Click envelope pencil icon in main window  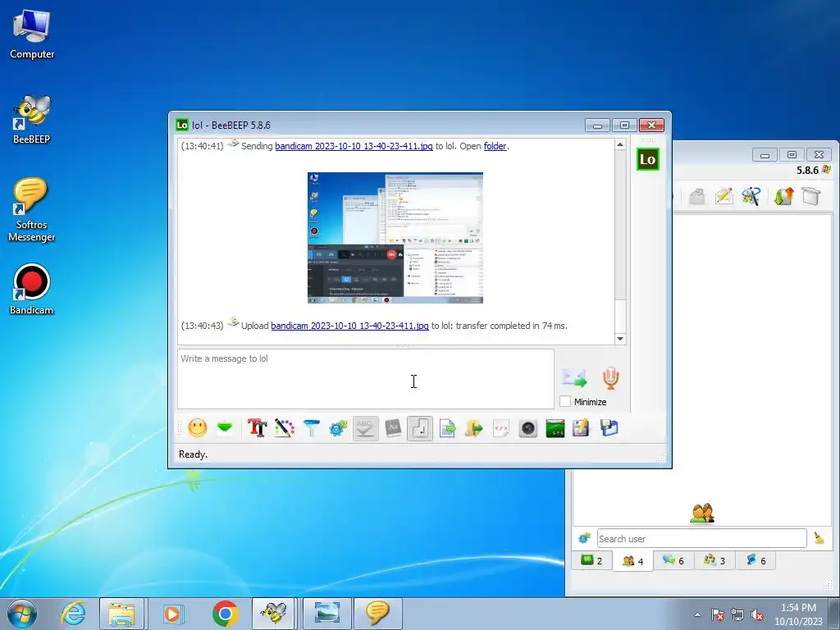tap(724, 196)
